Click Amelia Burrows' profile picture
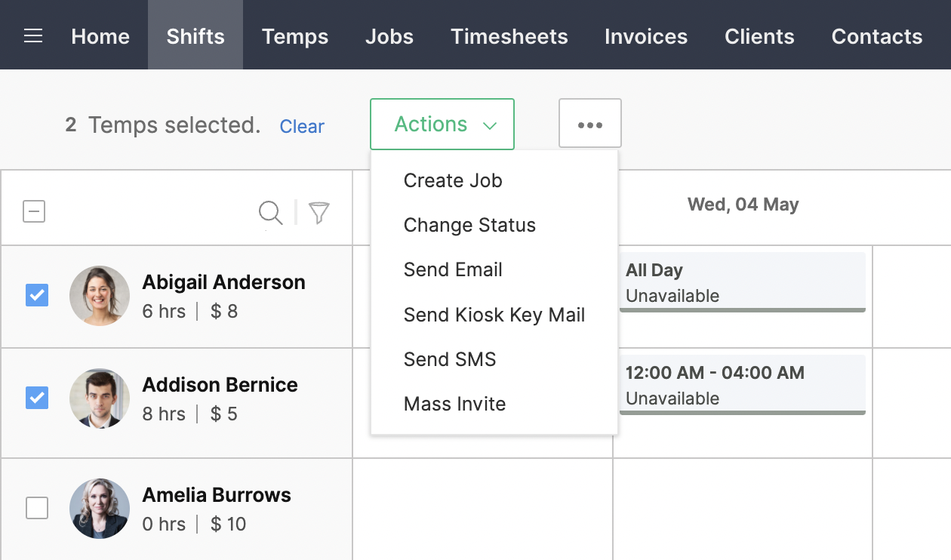 click(99, 509)
